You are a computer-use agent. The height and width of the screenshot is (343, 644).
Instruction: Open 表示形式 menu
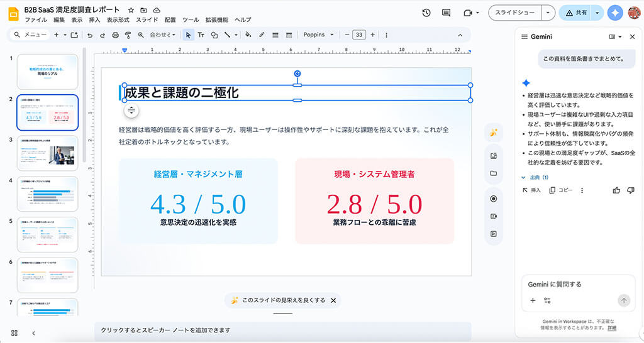pyautogui.click(x=118, y=19)
